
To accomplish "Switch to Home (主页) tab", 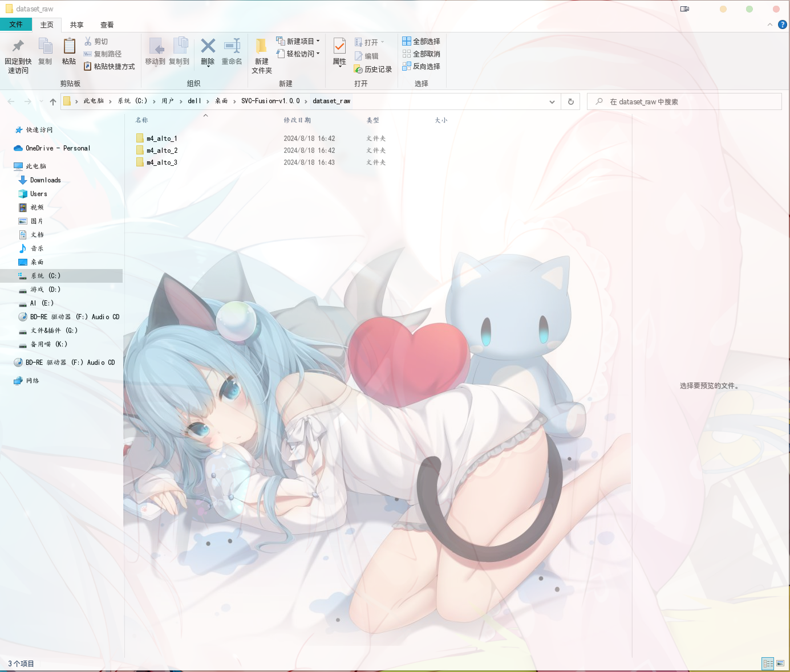I will pyautogui.click(x=47, y=25).
